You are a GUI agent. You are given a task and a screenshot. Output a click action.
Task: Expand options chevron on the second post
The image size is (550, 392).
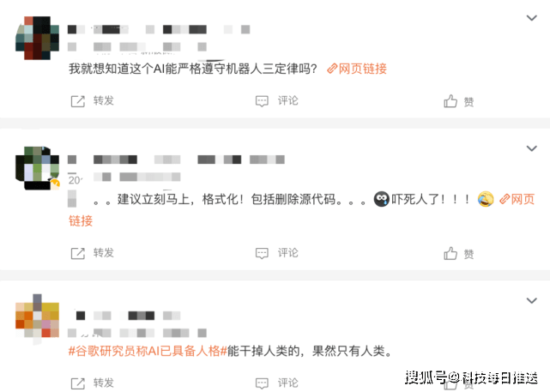[x=532, y=148]
